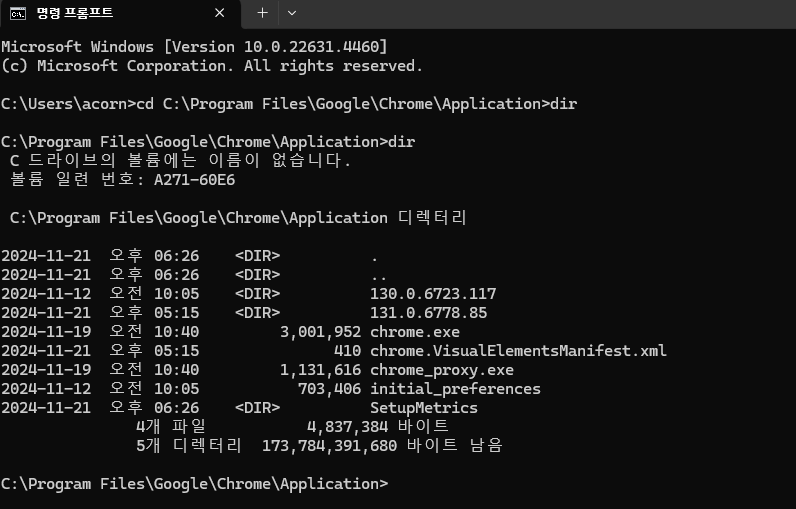Open the tab profile dropdown chevron
Viewport: 796px width, 509px height.
pyautogui.click(x=291, y=13)
